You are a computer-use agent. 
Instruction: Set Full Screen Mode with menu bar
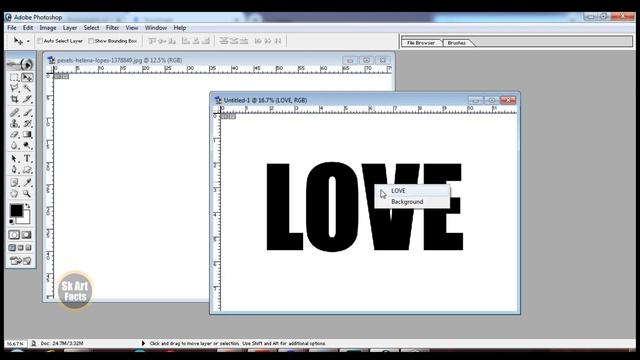click(20, 248)
